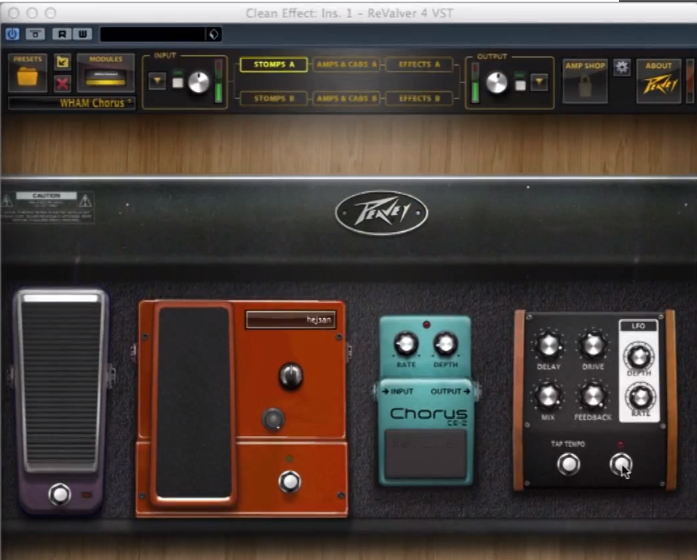Screen dimensions: 697x560
Task: Switch to the Stomps A tab
Action: 274,64
